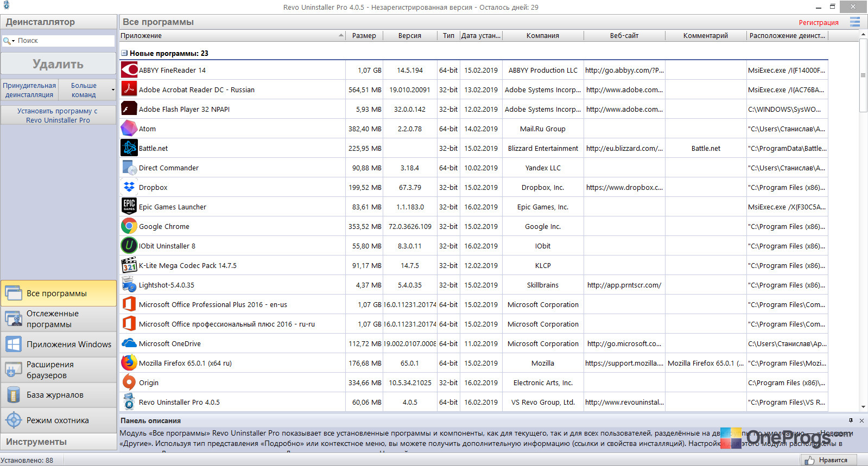The width and height of the screenshot is (868, 466).
Task: Sort by Расположение деинсталлятора column
Action: [788, 36]
